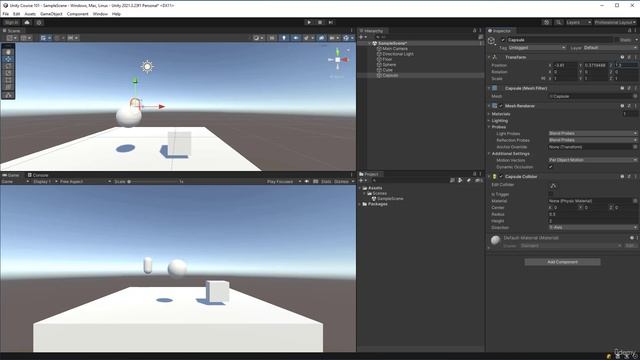Expand the Materials foldout
The height and width of the screenshot is (360, 640).
(x=489, y=114)
